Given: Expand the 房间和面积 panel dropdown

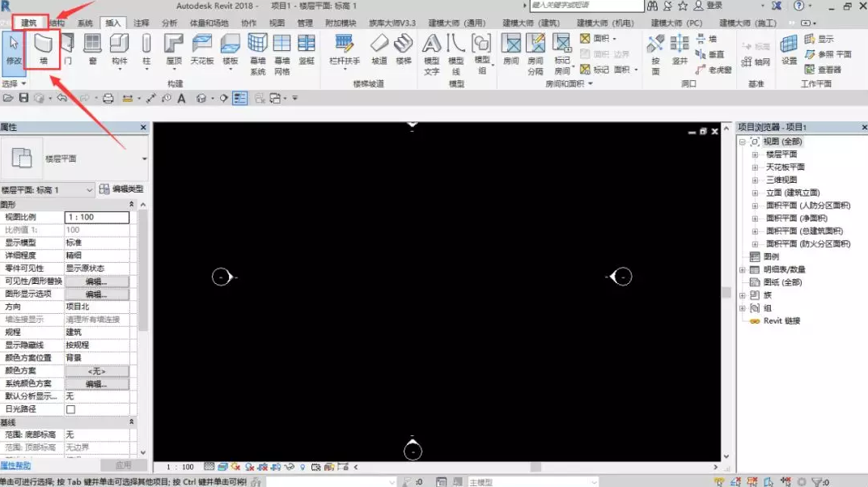Looking at the screenshot, I should tap(569, 83).
